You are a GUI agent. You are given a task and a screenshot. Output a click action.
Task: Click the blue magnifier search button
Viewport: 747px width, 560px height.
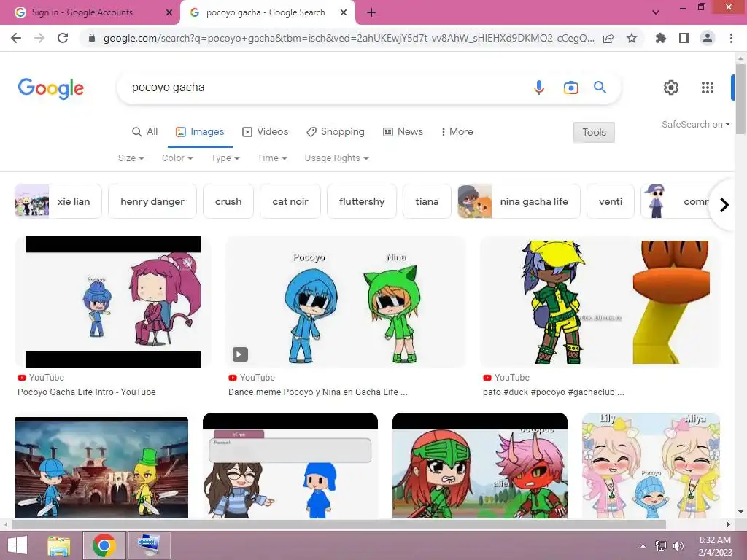(600, 87)
